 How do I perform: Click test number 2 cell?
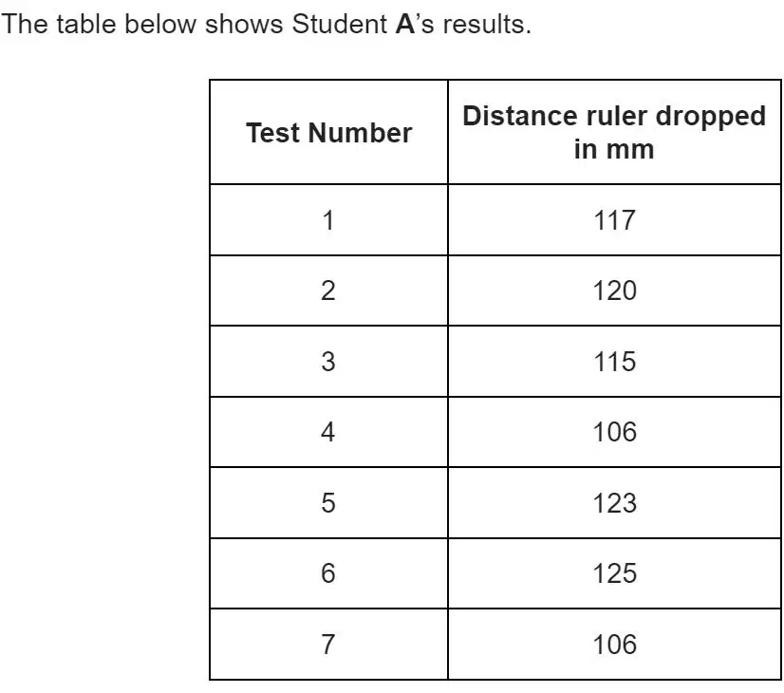(329, 290)
